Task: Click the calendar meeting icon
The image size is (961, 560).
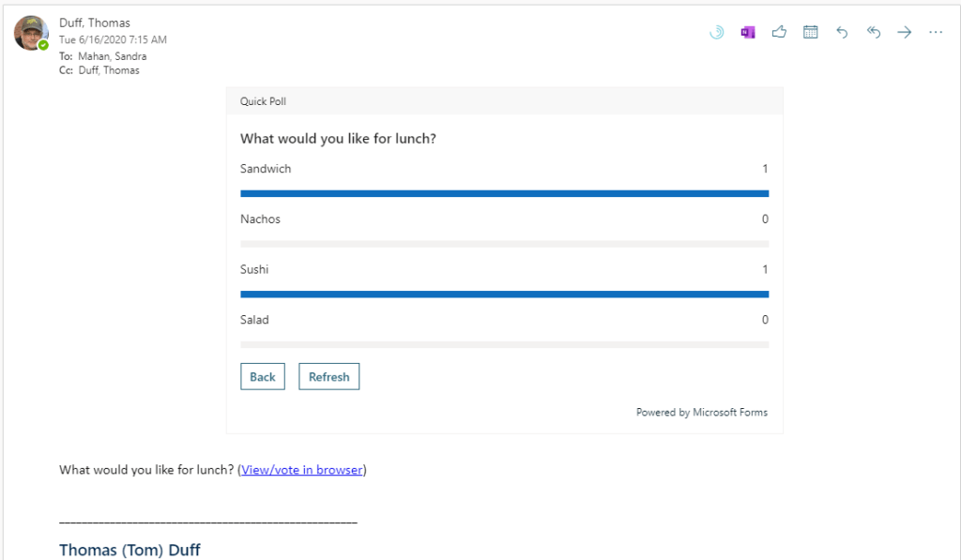Action: [x=811, y=33]
